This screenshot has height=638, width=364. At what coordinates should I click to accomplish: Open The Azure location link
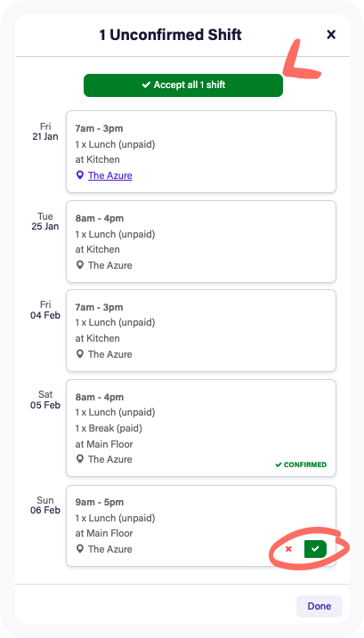[110, 176]
